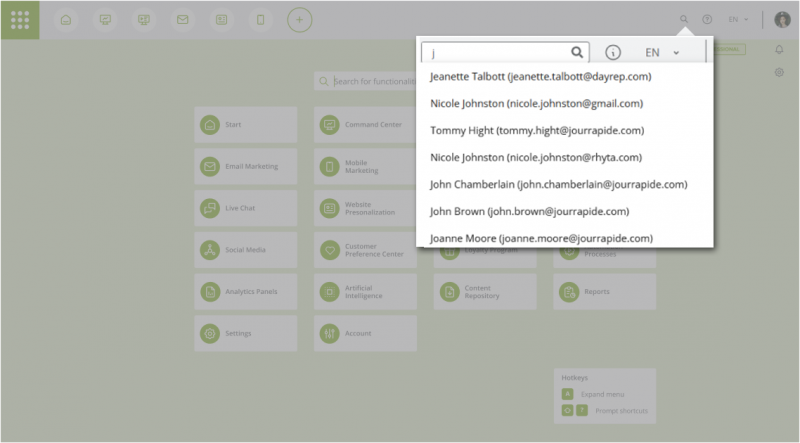Image resolution: width=800 pixels, height=443 pixels.
Task: Open the user avatar profile menu
Action: pyautogui.click(x=782, y=19)
